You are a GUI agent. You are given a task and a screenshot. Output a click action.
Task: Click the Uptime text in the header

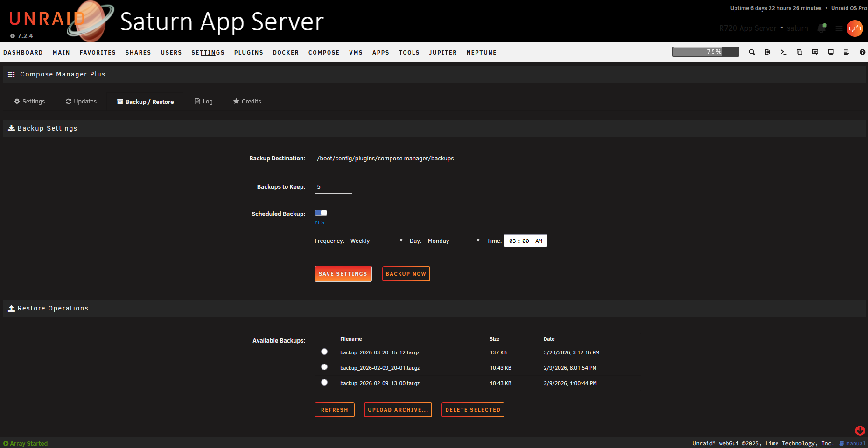(776, 8)
